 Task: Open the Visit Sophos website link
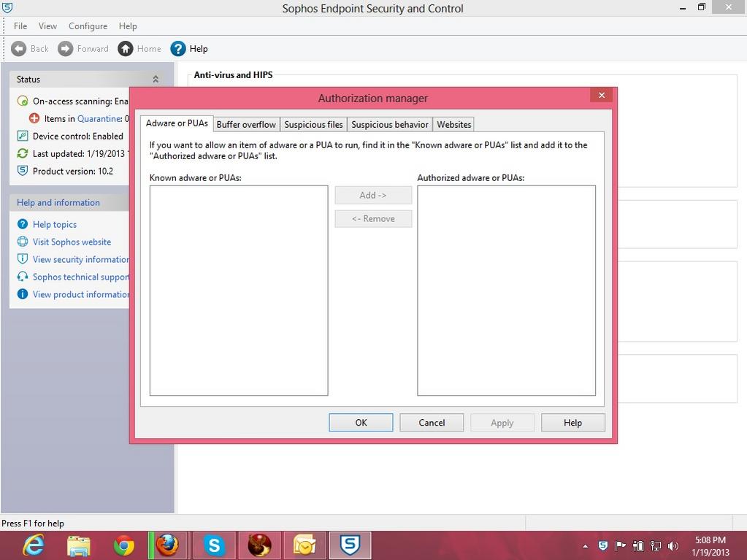pyautogui.click(x=72, y=242)
